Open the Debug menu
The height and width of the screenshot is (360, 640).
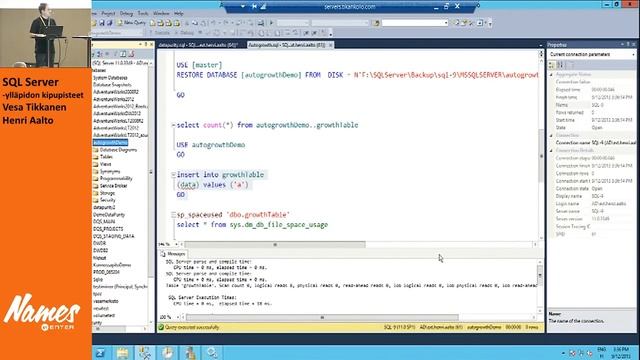pos(126,13)
